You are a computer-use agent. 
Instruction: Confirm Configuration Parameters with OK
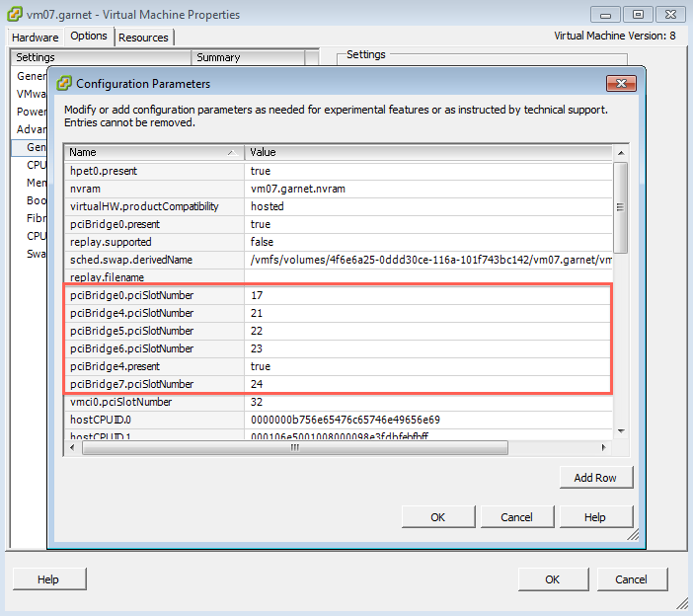[x=438, y=517]
